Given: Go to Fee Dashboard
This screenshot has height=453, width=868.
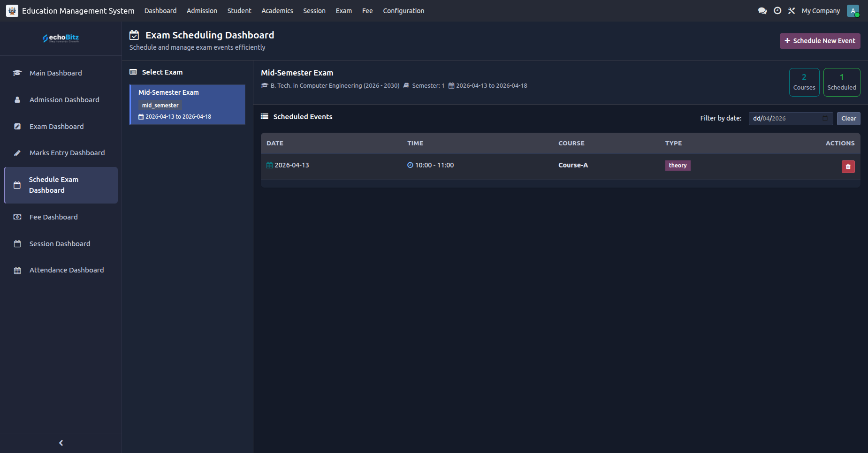Looking at the screenshot, I should click(61, 217).
